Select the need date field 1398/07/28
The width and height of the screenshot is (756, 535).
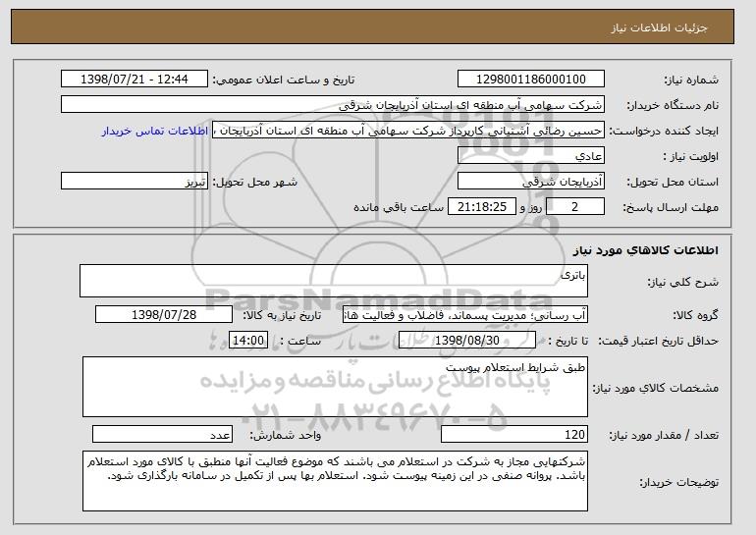click(164, 315)
